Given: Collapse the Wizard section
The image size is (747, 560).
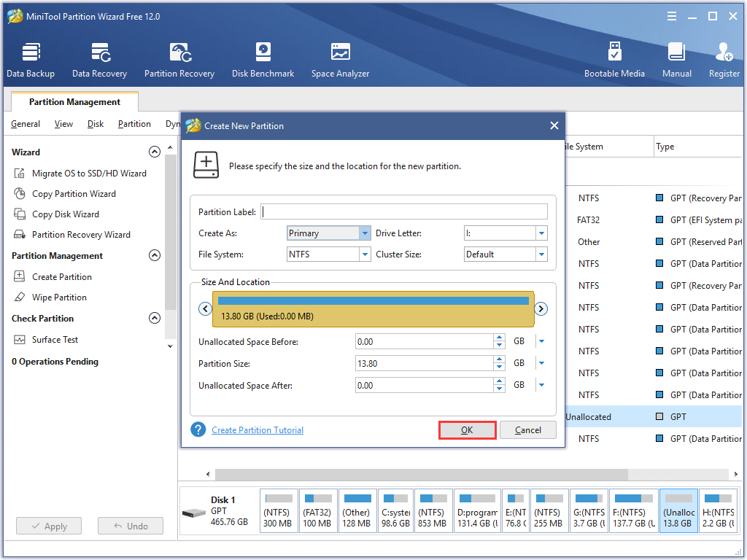Looking at the screenshot, I should click(155, 152).
